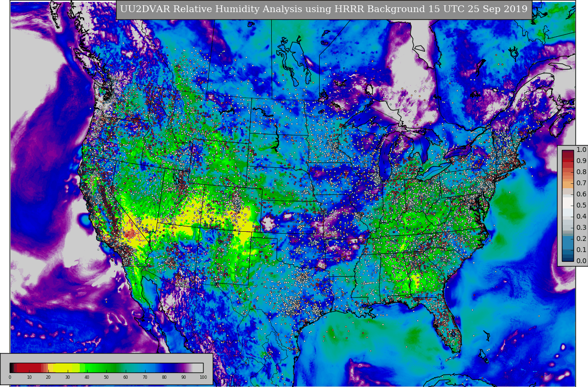The height and width of the screenshot is (387, 588).
Task: Click the '10' tick label on humidity colorbar
Action: 29,377
